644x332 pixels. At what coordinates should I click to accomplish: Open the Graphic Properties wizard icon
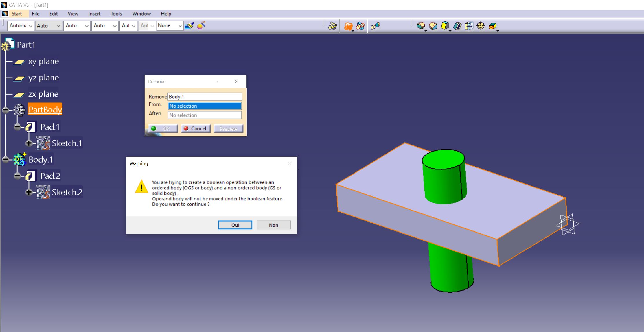tap(201, 25)
